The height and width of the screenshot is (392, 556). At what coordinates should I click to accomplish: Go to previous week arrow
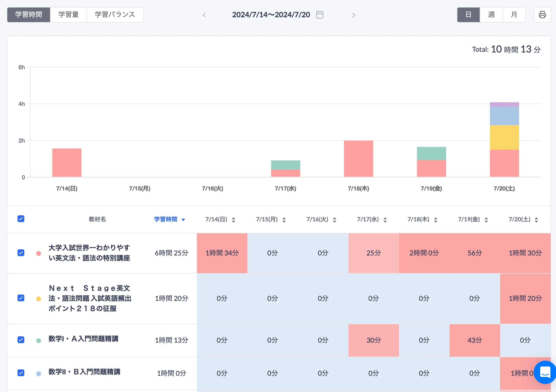(x=204, y=15)
